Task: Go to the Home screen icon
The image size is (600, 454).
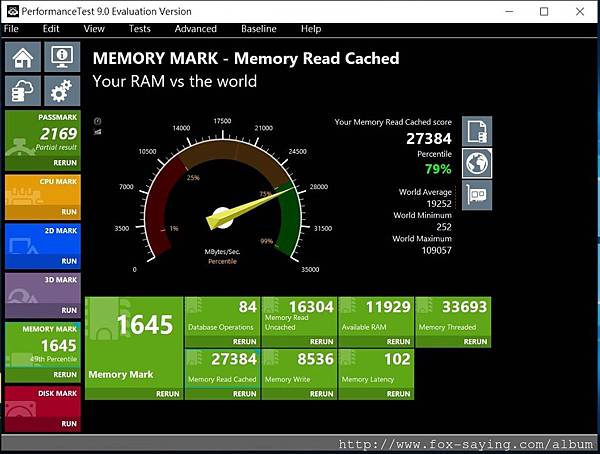Action: click(23, 57)
